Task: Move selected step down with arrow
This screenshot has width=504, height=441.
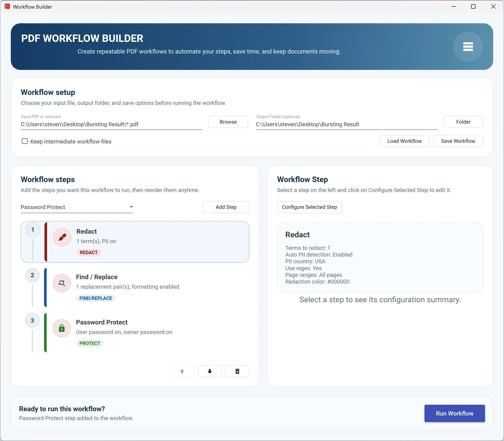Action: click(x=210, y=371)
